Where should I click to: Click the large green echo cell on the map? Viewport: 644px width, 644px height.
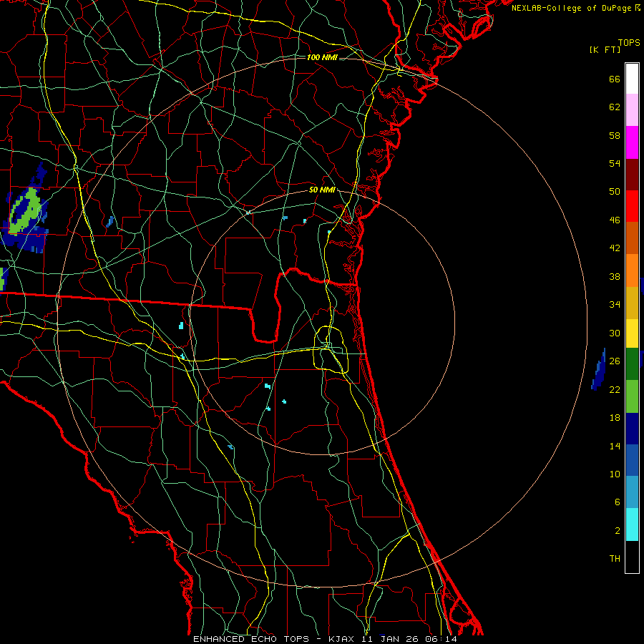coord(26,210)
